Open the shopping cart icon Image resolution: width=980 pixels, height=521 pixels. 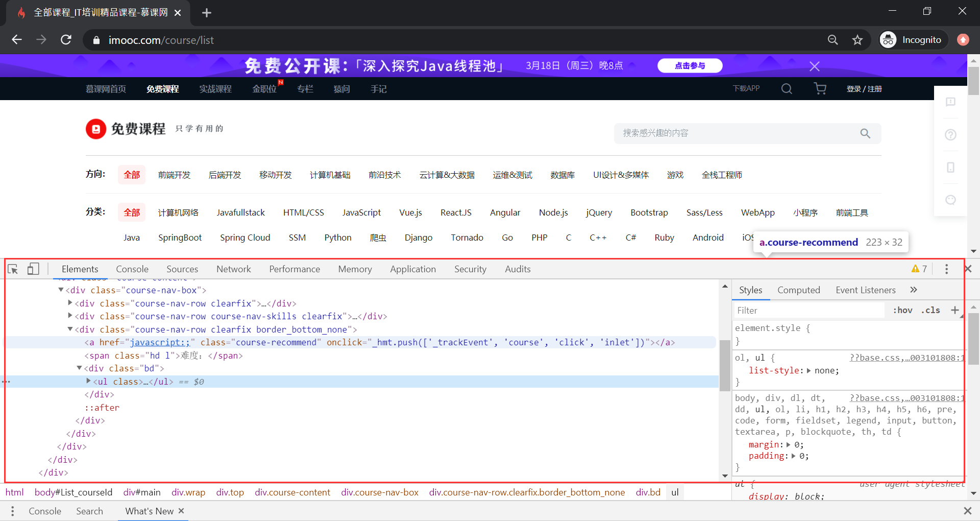pos(820,89)
